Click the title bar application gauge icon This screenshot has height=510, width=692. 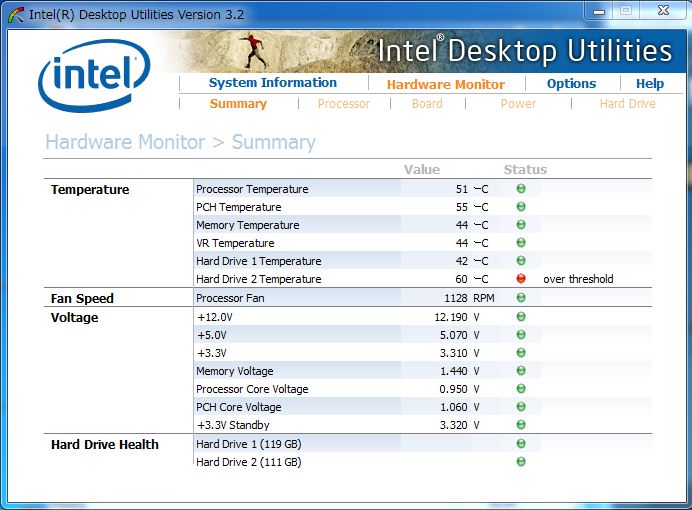pos(16,15)
